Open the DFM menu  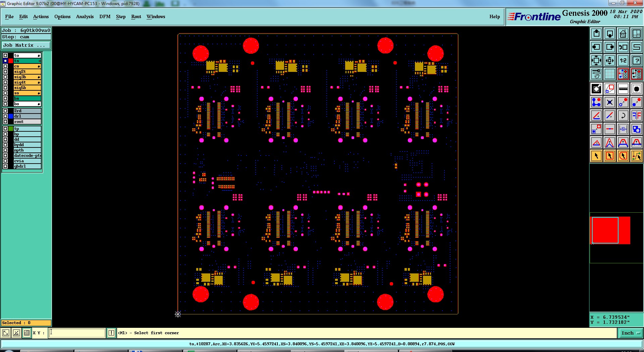point(105,16)
